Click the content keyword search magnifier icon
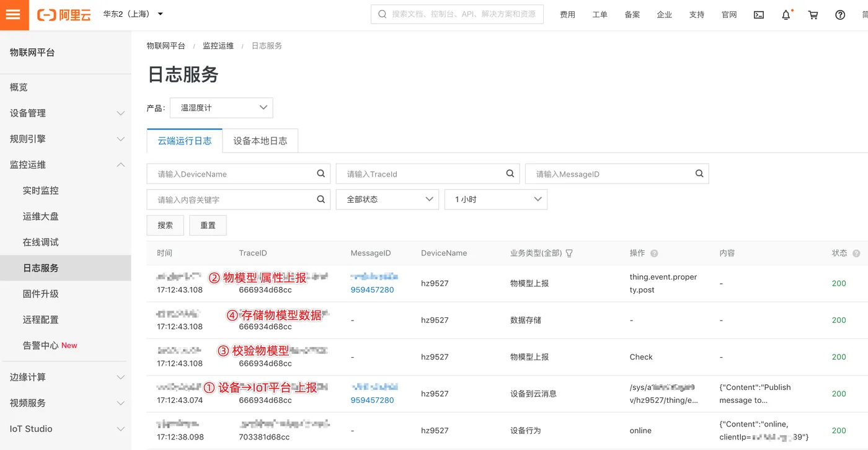 pos(321,199)
